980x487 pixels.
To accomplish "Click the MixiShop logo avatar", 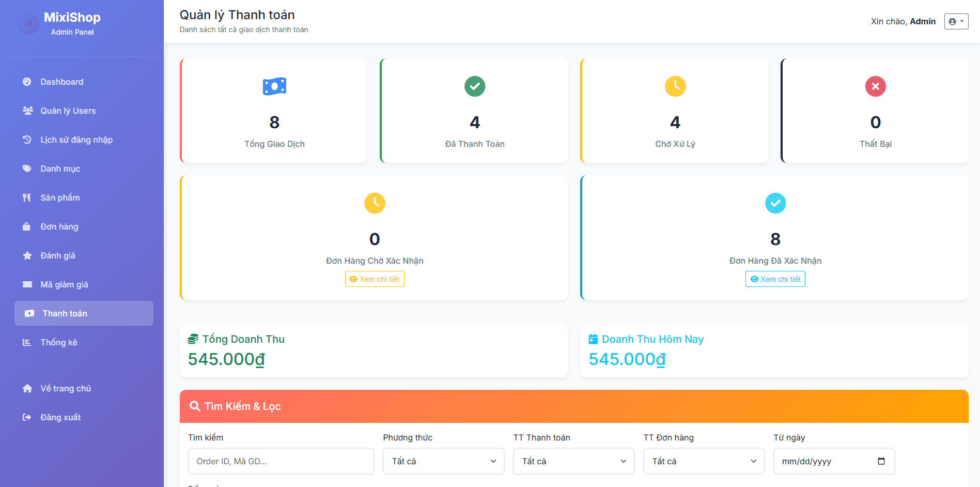I will coord(28,24).
